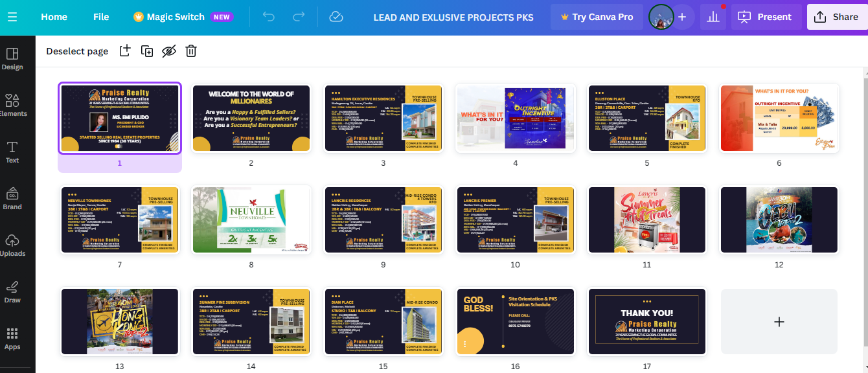Viewport: 868px width, 373px height.
Task: Open the Text panel
Action: (12, 152)
